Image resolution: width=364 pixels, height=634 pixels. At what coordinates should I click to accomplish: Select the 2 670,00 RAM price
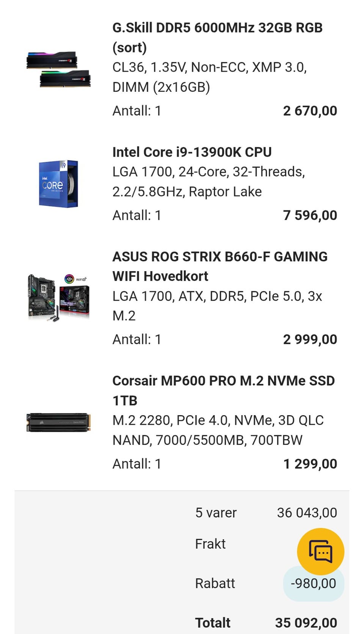(310, 111)
